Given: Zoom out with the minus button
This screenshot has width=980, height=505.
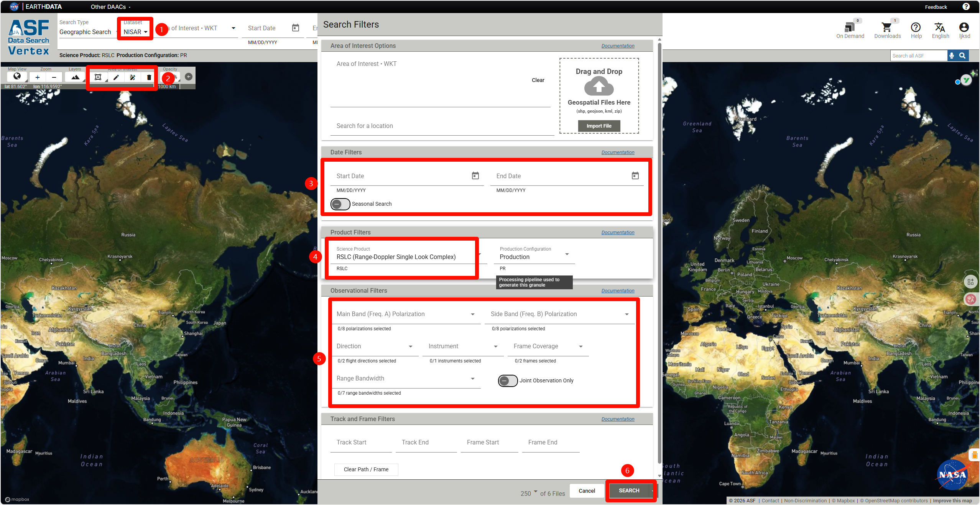Looking at the screenshot, I should 54,77.
